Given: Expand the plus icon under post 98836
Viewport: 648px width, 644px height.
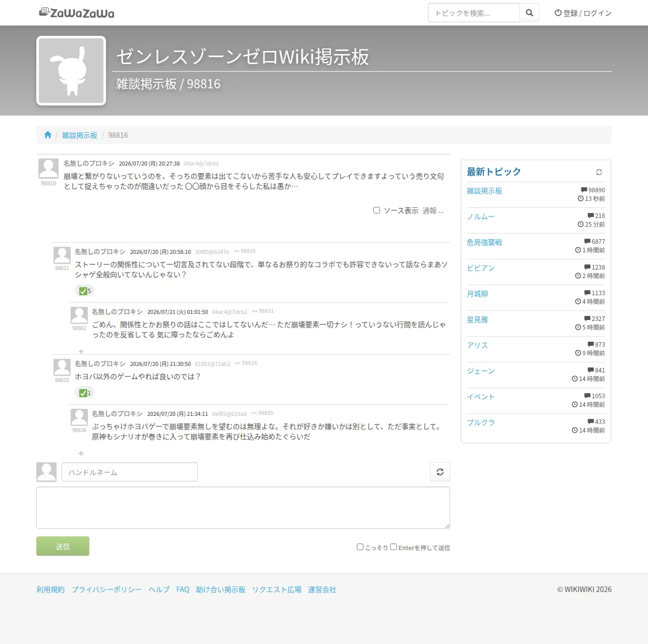Looking at the screenshot, I should pyautogui.click(x=81, y=453).
